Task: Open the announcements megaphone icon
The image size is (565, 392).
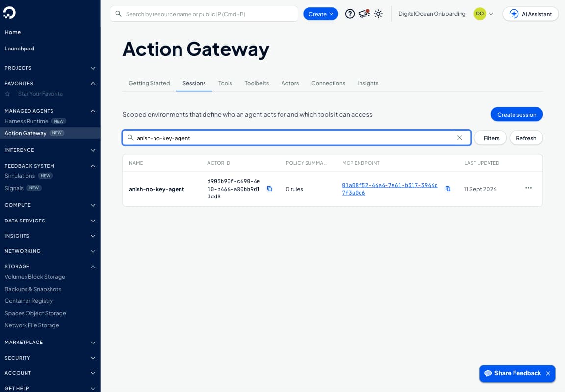Action: tap(364, 14)
